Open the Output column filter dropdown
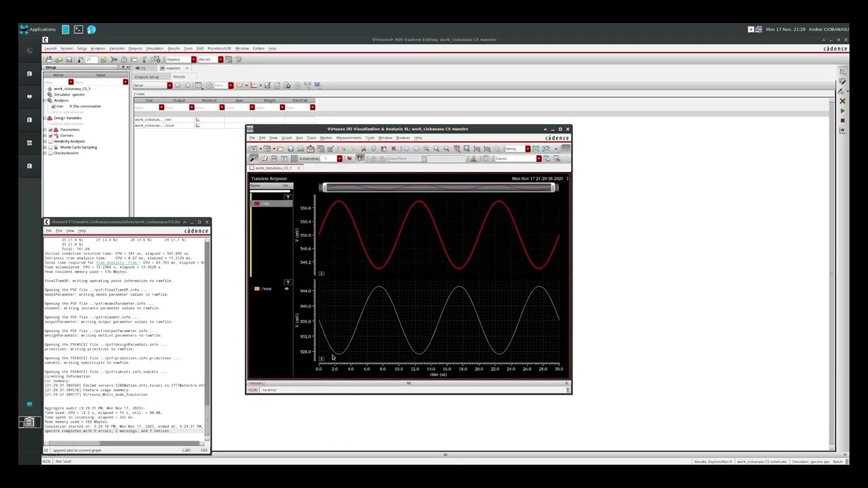Screen dimensions: 868x488 click(191, 107)
